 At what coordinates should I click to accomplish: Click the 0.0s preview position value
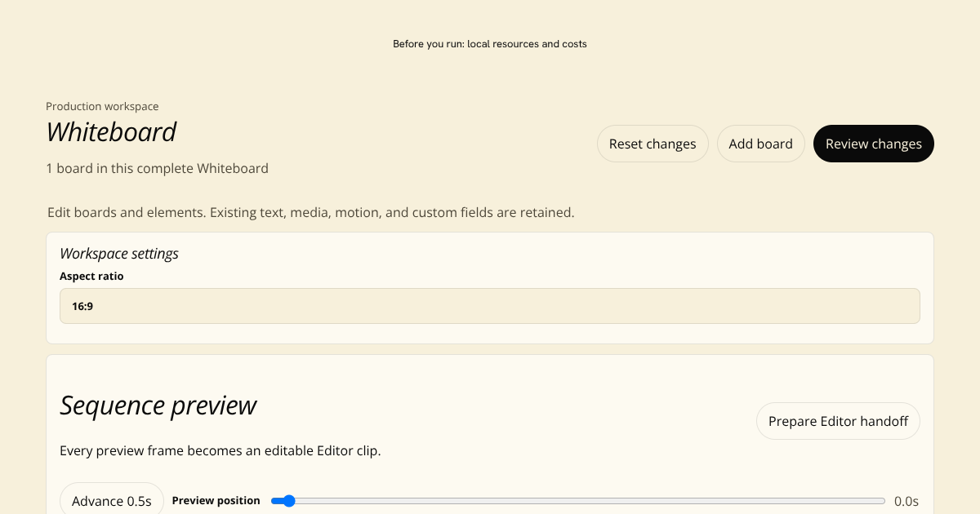[906, 501]
